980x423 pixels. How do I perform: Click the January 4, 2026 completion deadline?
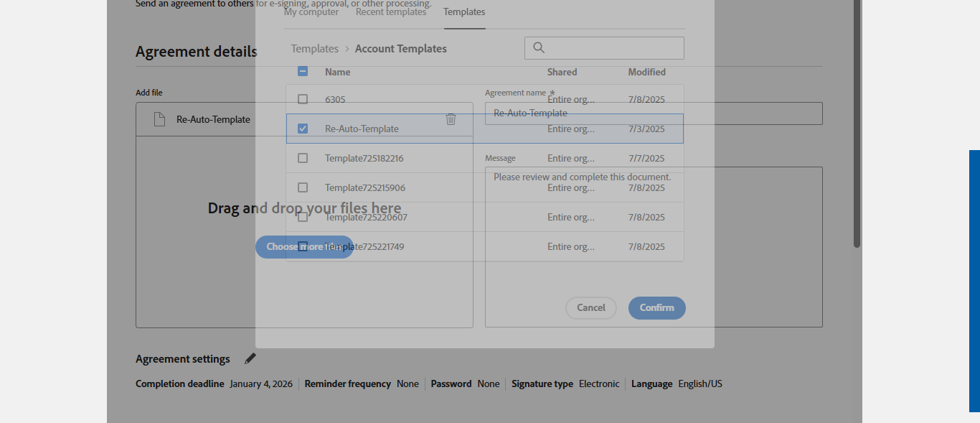click(261, 384)
